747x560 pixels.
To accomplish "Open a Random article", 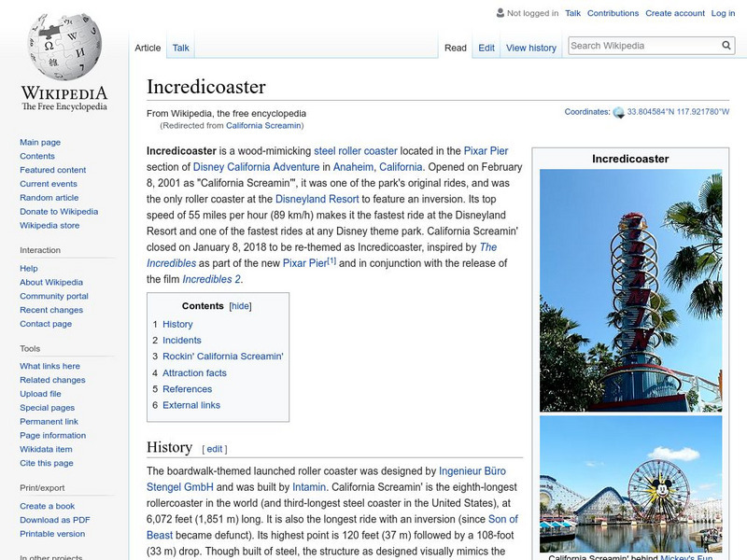I will (49, 198).
